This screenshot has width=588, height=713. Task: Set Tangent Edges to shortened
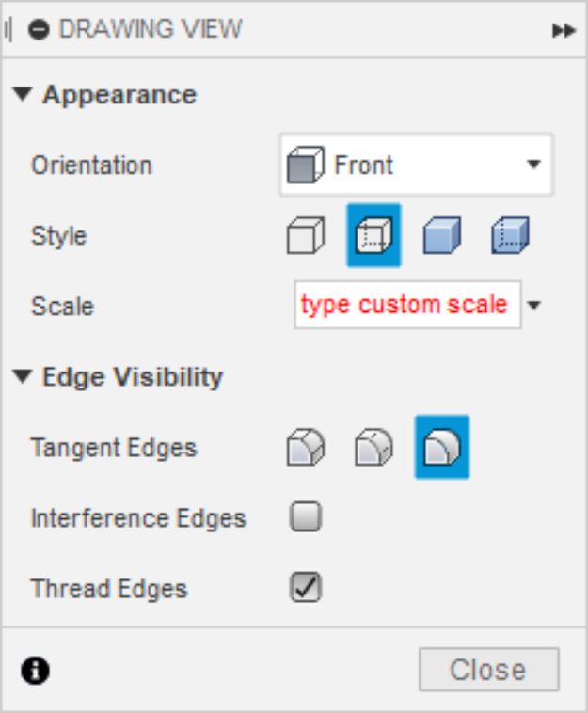pos(373,448)
